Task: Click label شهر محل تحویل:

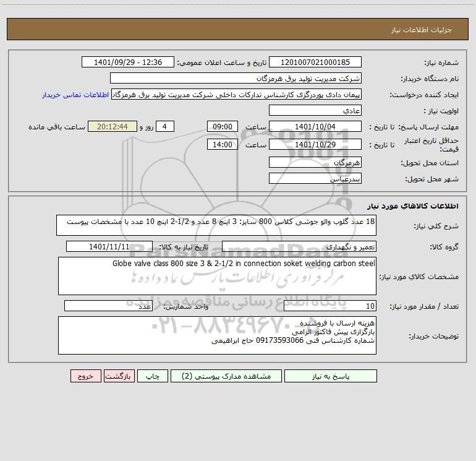Action: (x=432, y=179)
